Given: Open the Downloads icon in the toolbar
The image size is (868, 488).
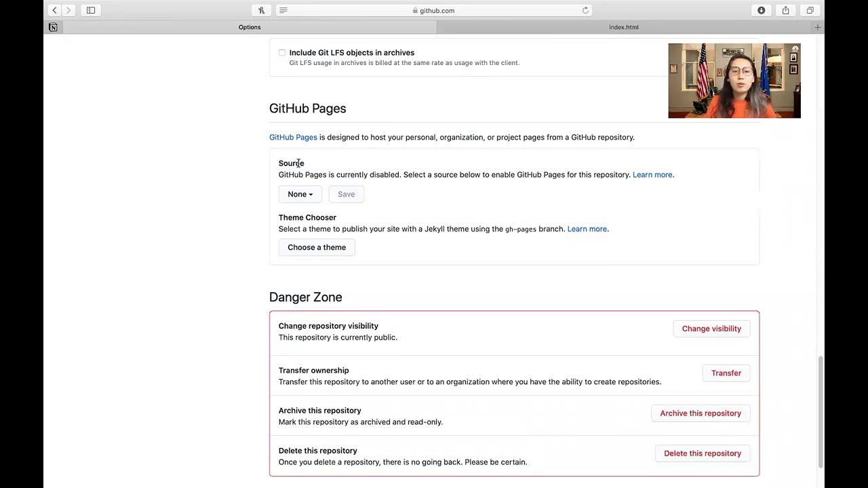Looking at the screenshot, I should (761, 10).
